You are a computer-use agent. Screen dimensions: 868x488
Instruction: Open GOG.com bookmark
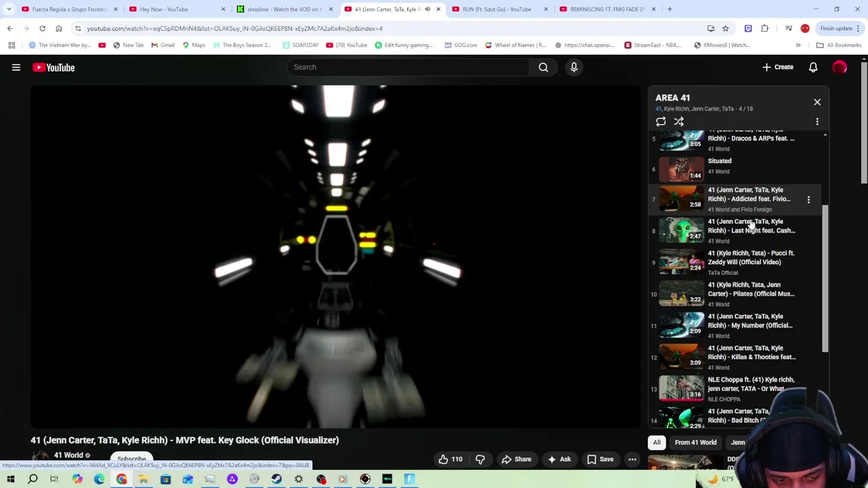coord(460,45)
